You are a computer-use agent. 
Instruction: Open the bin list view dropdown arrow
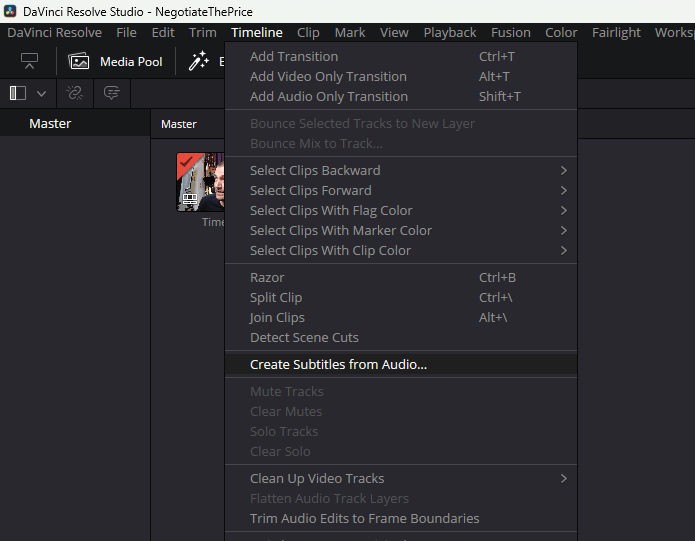pos(41,93)
